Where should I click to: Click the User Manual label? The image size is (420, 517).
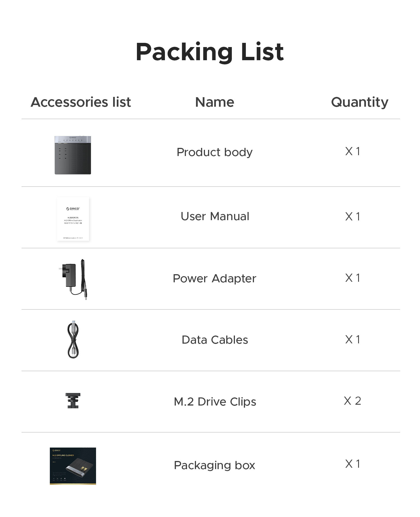point(215,216)
